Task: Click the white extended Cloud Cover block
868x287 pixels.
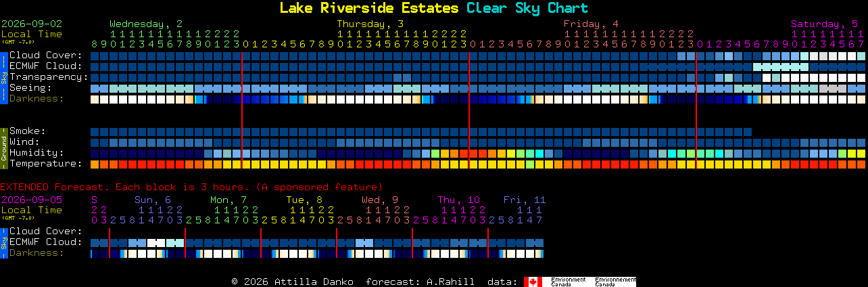Action: click(156, 243)
